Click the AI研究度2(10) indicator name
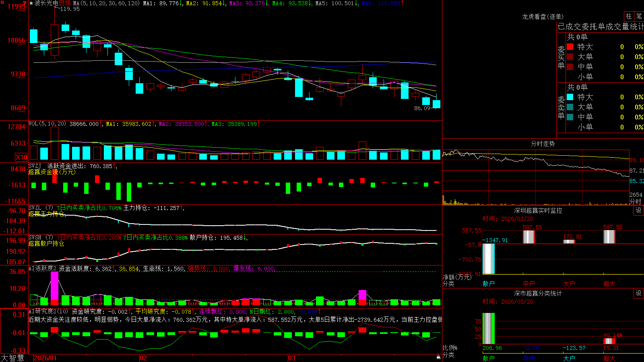The height and width of the screenshot is (362, 644). point(48,311)
